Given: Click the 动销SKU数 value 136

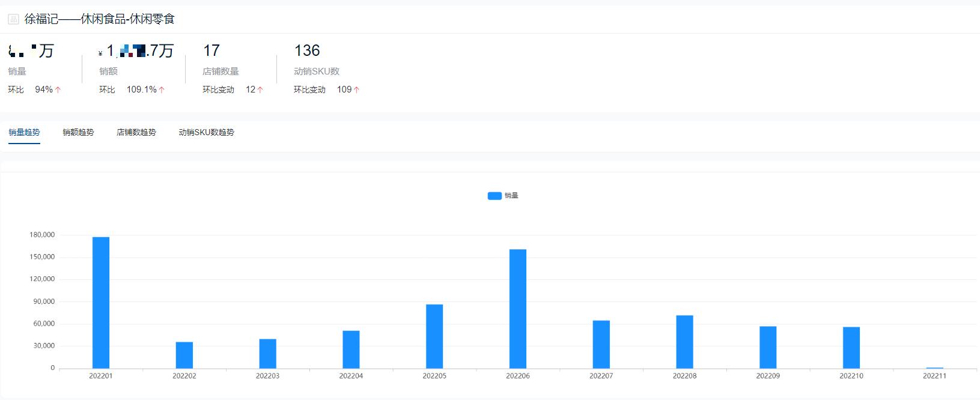Looking at the screenshot, I should (x=307, y=50).
